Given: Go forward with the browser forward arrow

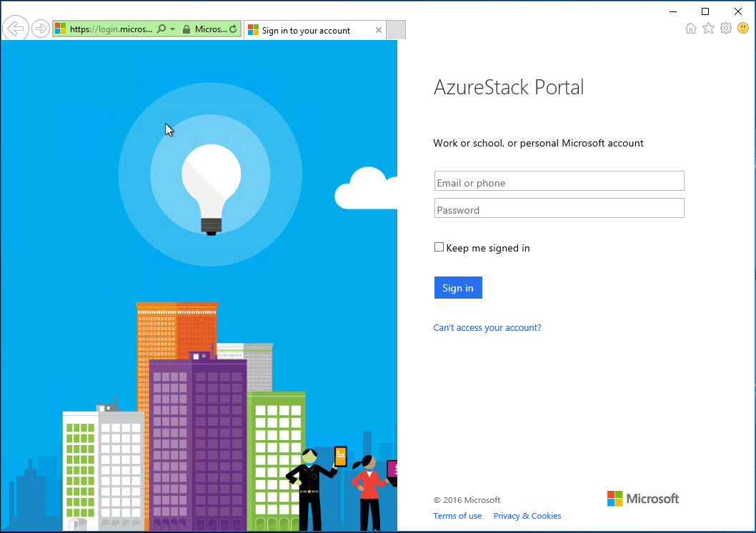Looking at the screenshot, I should pyautogui.click(x=41, y=29).
